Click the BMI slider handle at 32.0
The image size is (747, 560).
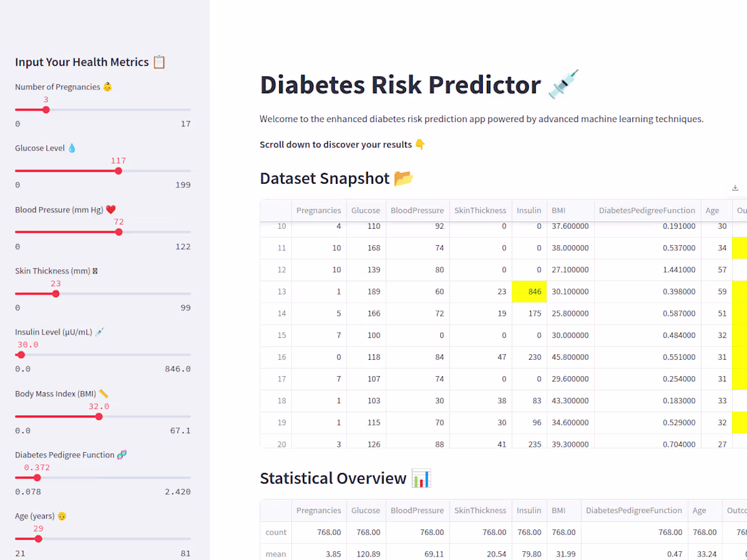100,416
